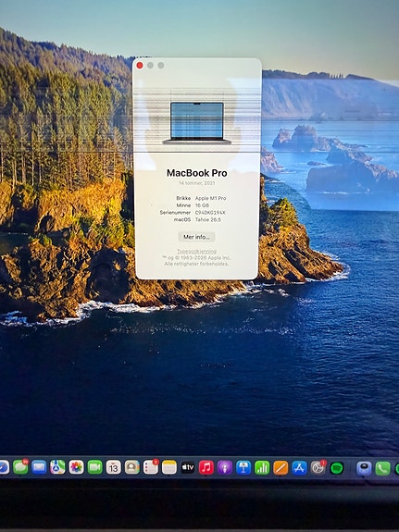The width and height of the screenshot is (399, 532).
Task: Click the MacBook Pro laptop image
Action: click(196, 123)
